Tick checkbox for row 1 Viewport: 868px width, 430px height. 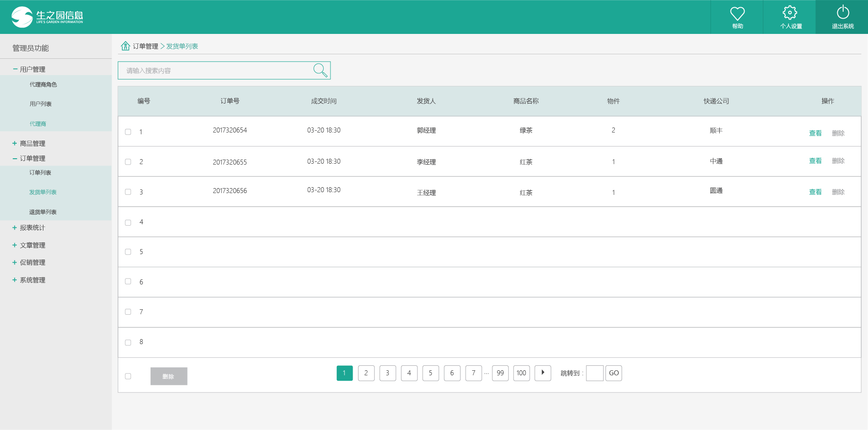pos(128,132)
